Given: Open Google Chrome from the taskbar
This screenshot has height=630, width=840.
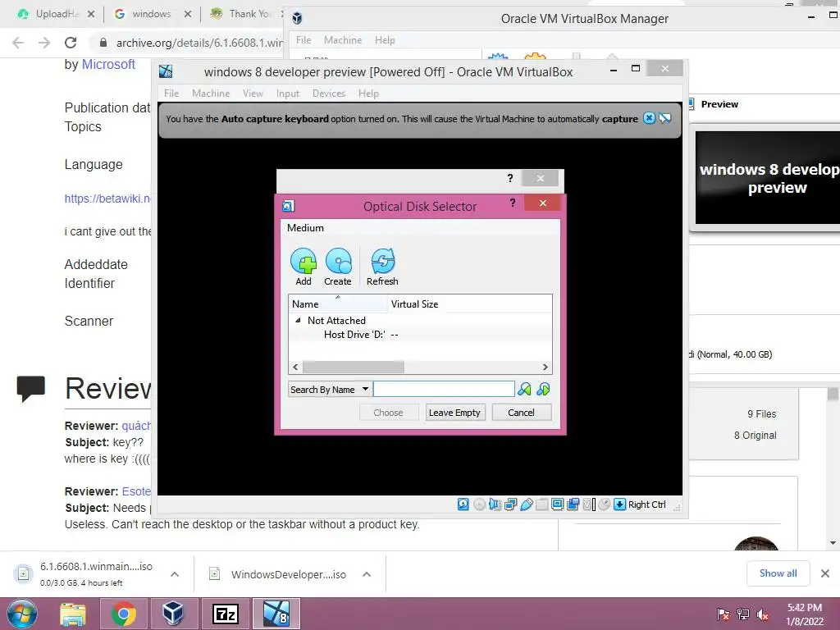Looking at the screenshot, I should click(123, 614).
